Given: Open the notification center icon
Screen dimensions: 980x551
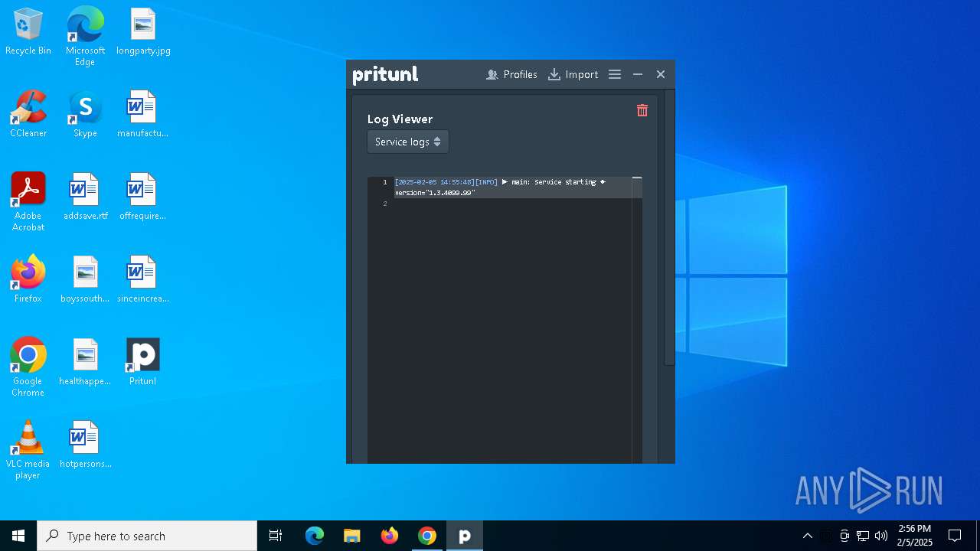Looking at the screenshot, I should pyautogui.click(x=955, y=536).
